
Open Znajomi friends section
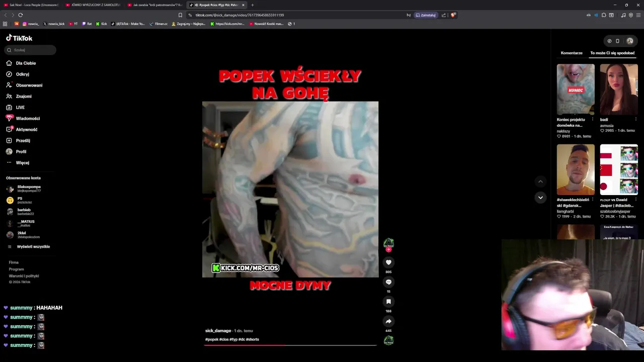[19, 97]
